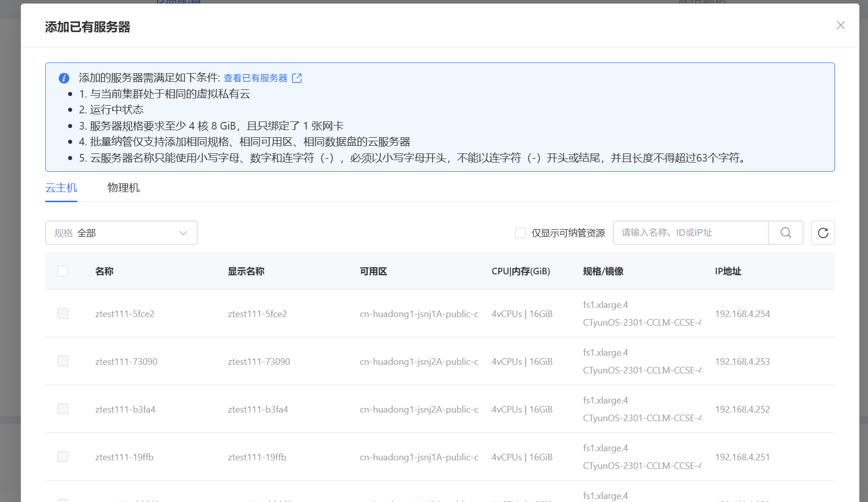Focus the name, ID or IP search field
868x502 pixels.
tap(690, 233)
